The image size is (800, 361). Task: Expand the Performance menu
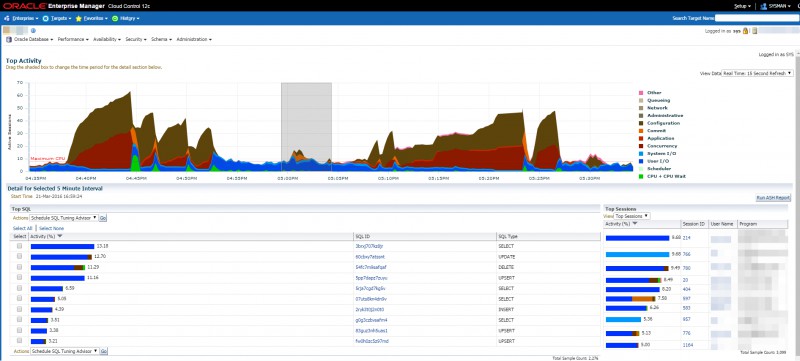[x=73, y=39]
